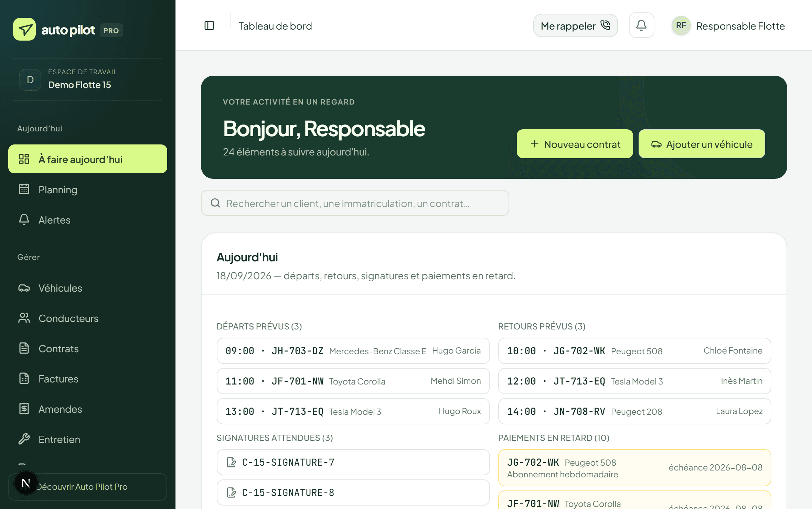Open 12:00 return Inès Martin row
Screen dimensions: 812x509
[634, 381]
